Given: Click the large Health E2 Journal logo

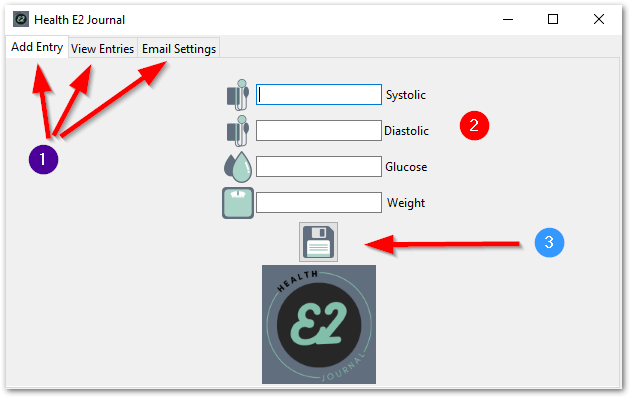Looking at the screenshot, I should point(319,324).
